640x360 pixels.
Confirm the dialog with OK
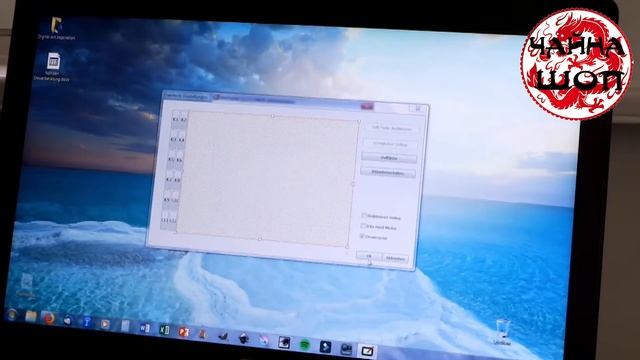coord(369,256)
